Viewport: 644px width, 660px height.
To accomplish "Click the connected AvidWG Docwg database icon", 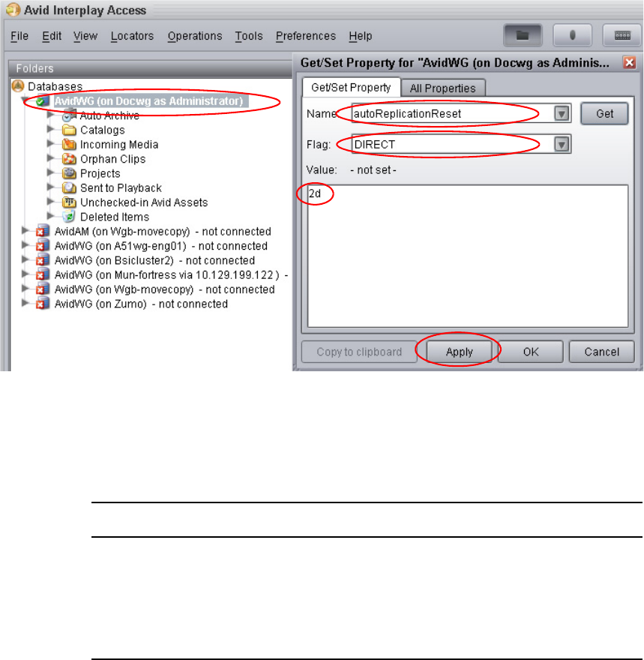I will 43,101.
